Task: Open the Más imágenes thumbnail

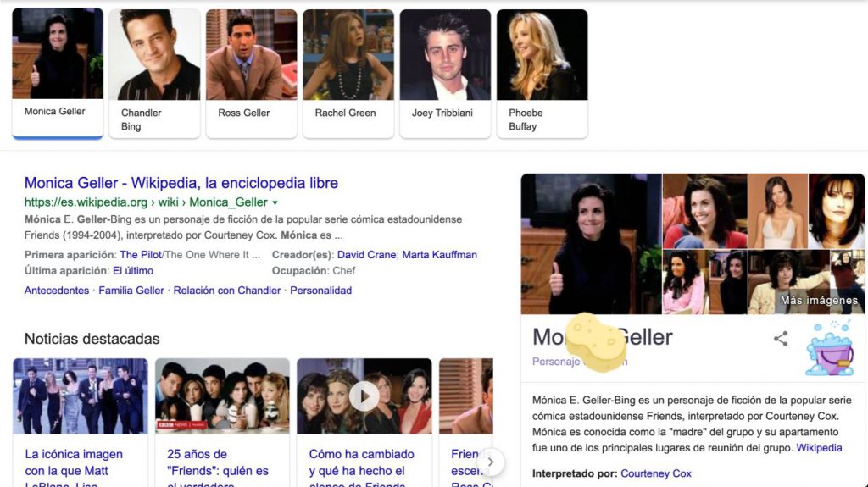Action: point(806,282)
